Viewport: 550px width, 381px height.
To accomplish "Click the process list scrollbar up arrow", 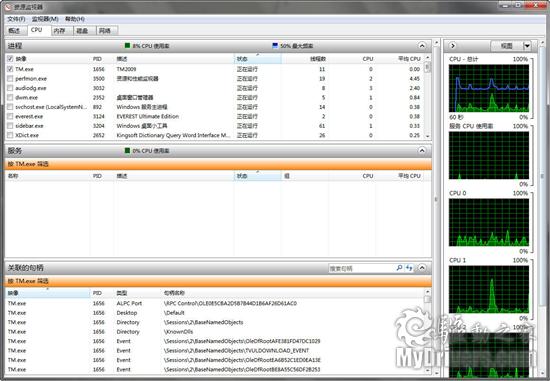I will tap(427, 58).
